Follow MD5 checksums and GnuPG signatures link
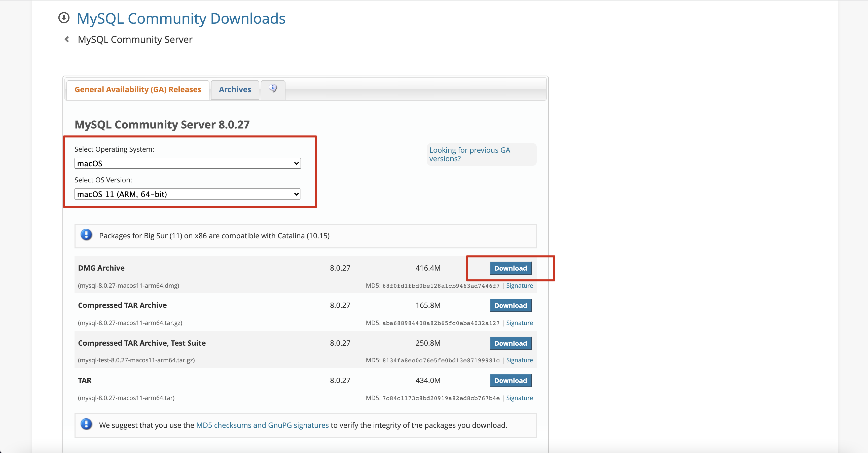Viewport: 868px width, 453px height. coord(262,425)
